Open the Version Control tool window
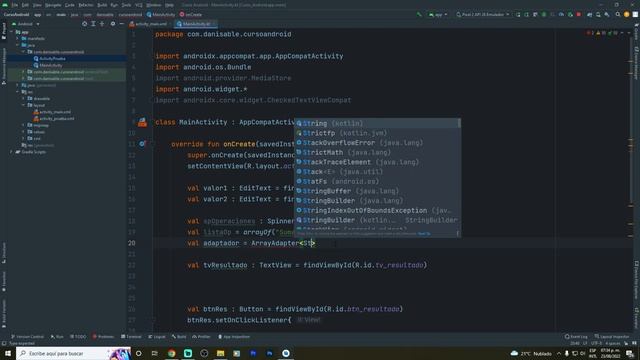 pyautogui.click(x=28, y=337)
